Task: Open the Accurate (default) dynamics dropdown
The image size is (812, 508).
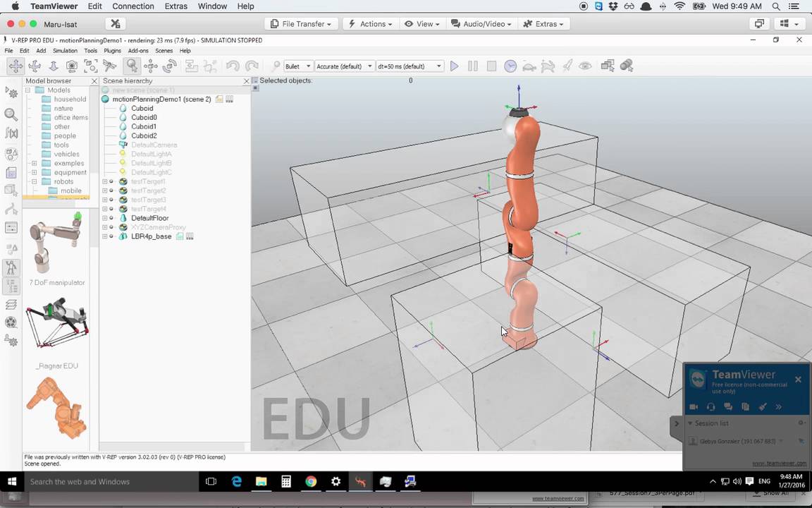Action: [344, 66]
